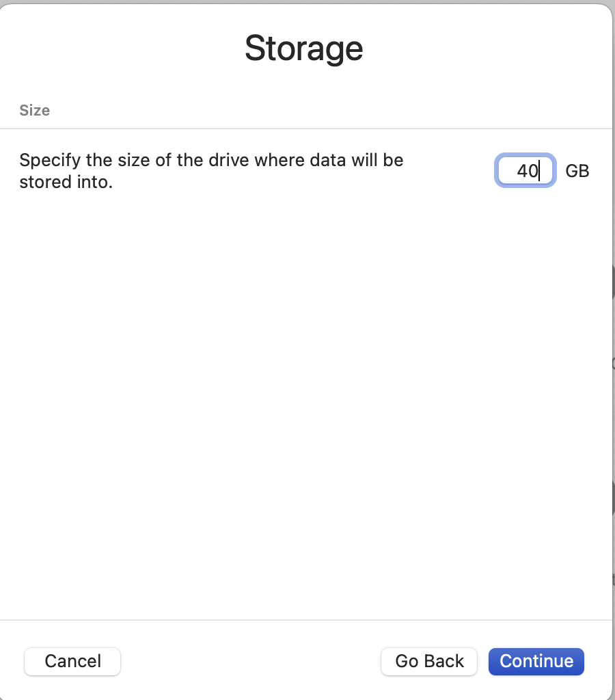Click the GB unit label

[x=577, y=171]
